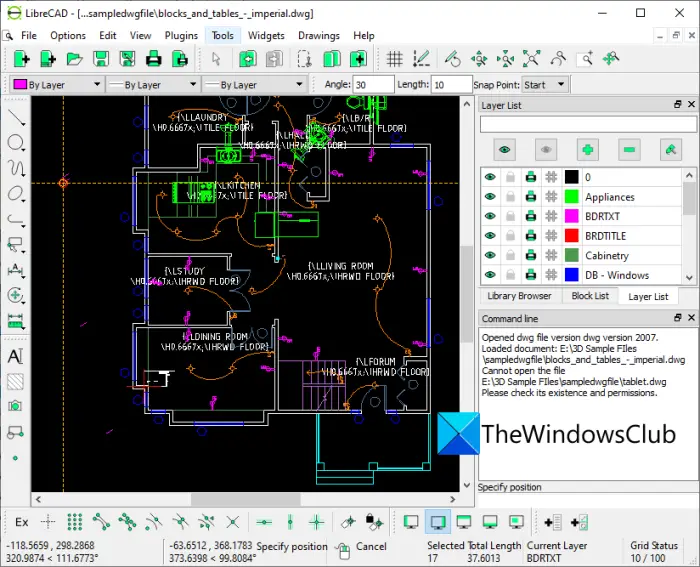Image resolution: width=700 pixels, height=567 pixels.
Task: Open the File menu
Action: pos(29,36)
